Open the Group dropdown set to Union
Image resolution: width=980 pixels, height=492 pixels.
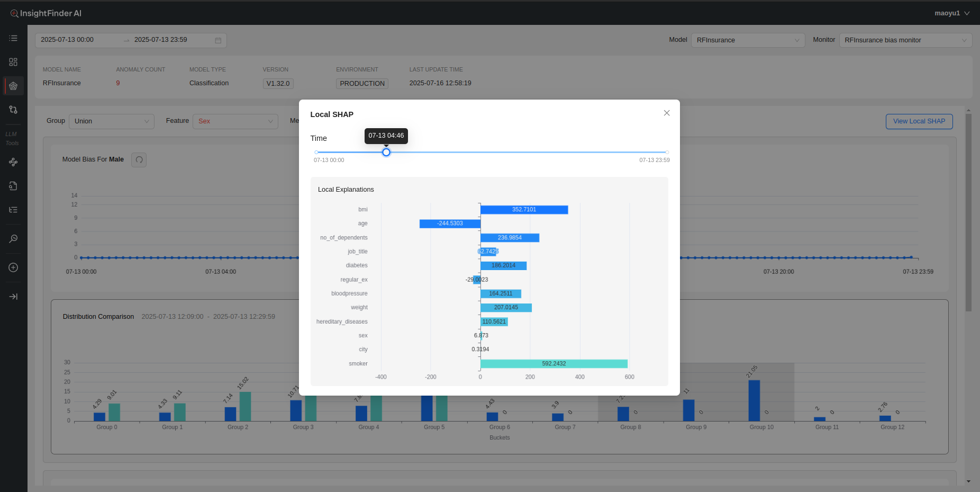point(112,121)
